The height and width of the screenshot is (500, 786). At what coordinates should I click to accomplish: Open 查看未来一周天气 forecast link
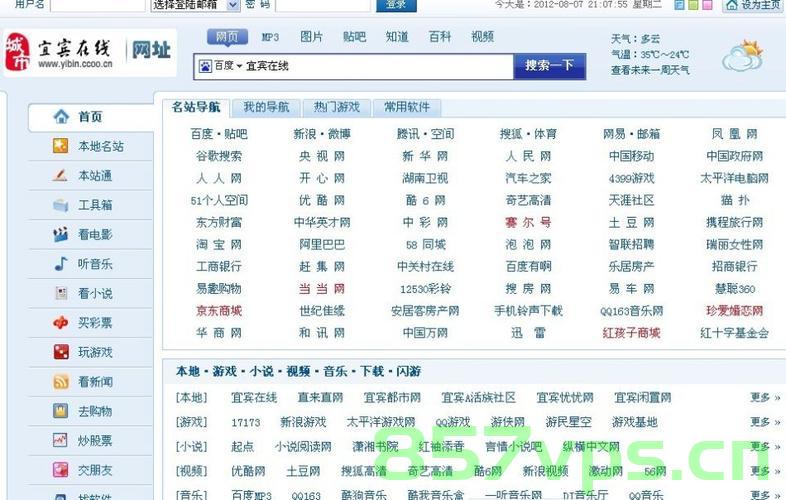[650, 70]
